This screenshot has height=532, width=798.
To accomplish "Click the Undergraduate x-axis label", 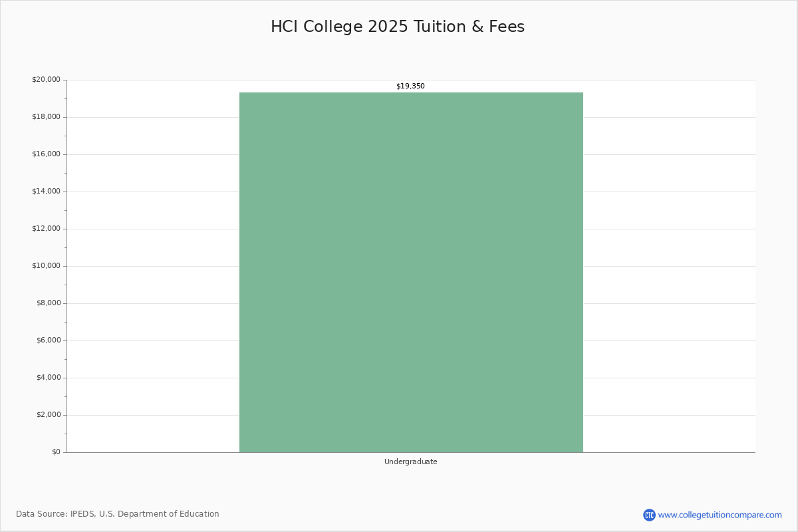I will (410, 462).
